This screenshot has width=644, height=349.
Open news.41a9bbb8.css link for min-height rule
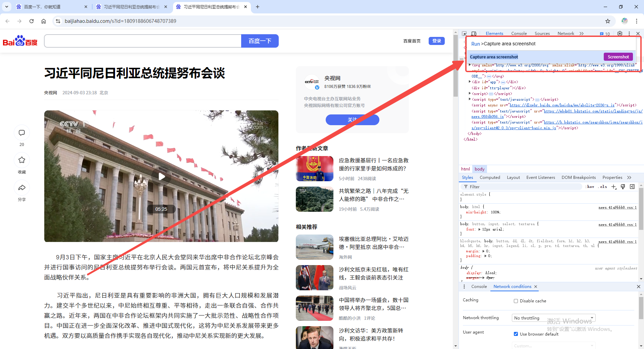(618, 208)
